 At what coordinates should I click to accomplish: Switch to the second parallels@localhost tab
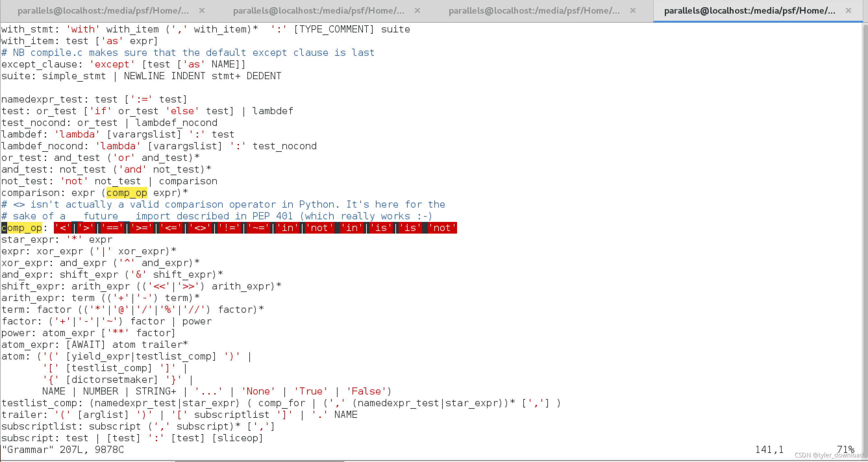tap(318, 11)
